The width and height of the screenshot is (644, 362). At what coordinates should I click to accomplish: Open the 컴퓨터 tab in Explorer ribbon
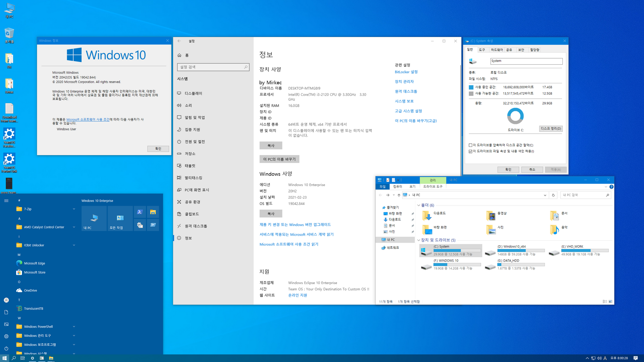[x=397, y=186]
